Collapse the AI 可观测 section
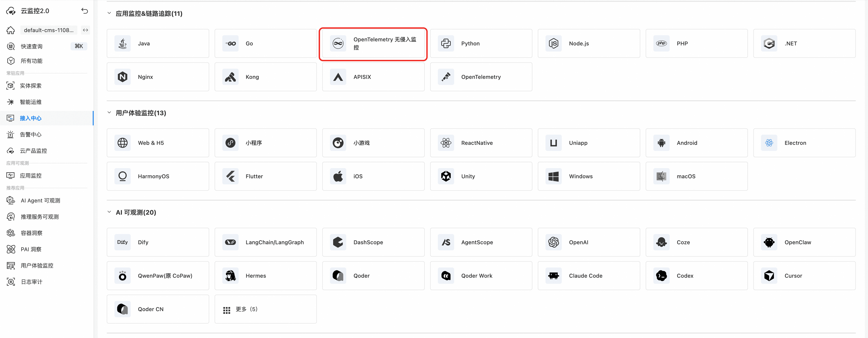The image size is (868, 338). coord(109,212)
